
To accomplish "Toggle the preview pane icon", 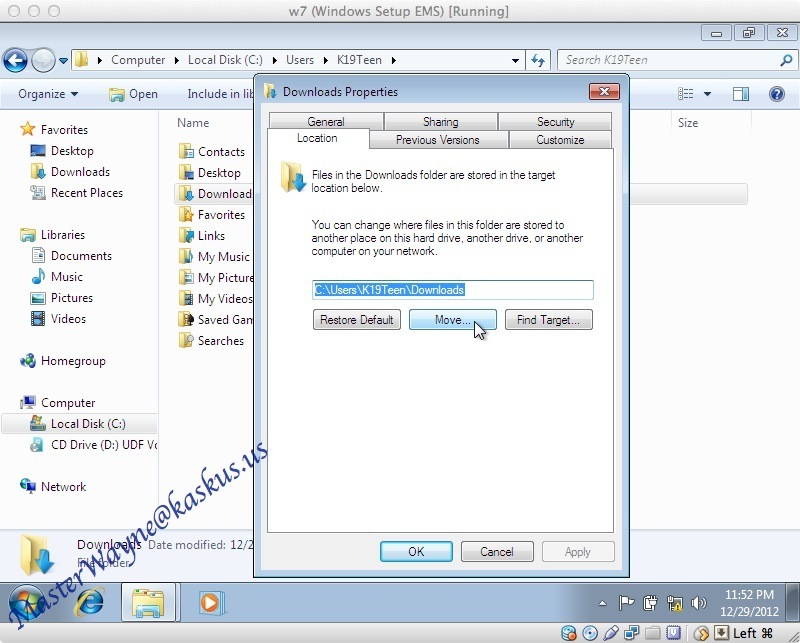I will [x=740, y=94].
